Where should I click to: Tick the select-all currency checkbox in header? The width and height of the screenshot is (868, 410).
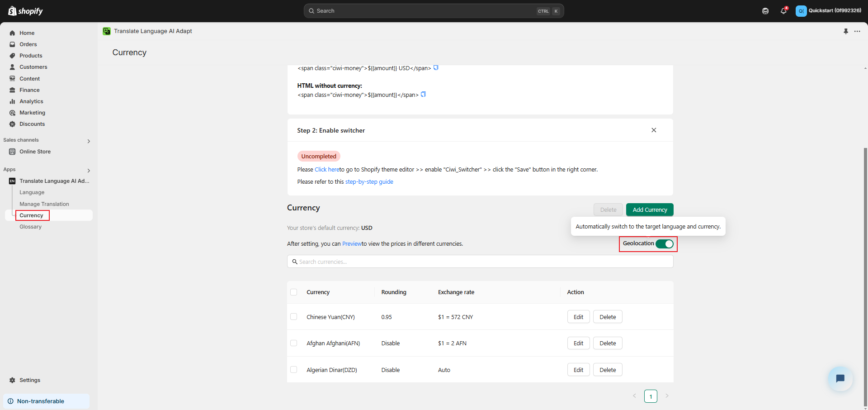point(294,292)
